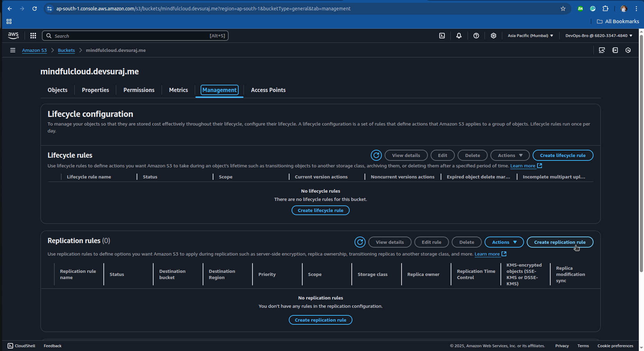Click the Replica owner column header

point(423,274)
